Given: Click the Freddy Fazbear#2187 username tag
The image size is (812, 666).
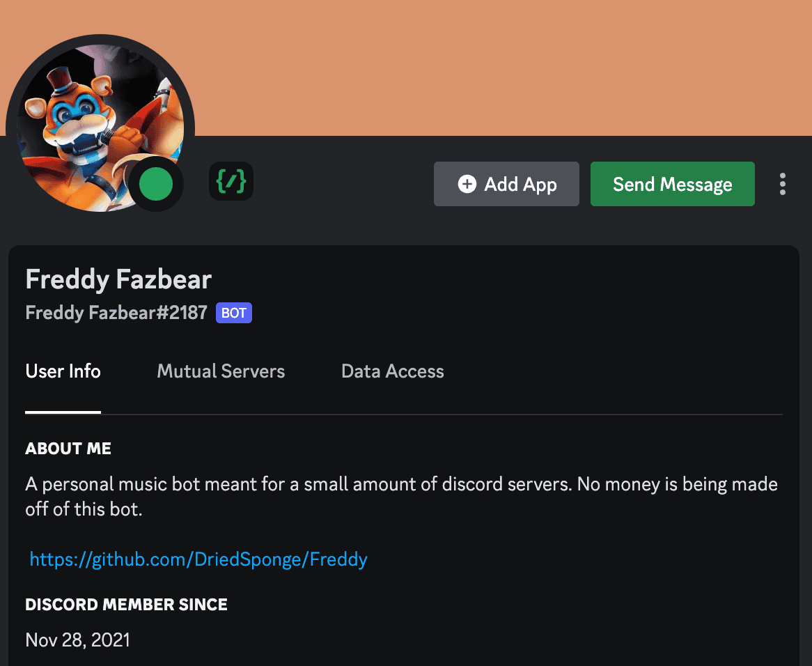Looking at the screenshot, I should 116,313.
